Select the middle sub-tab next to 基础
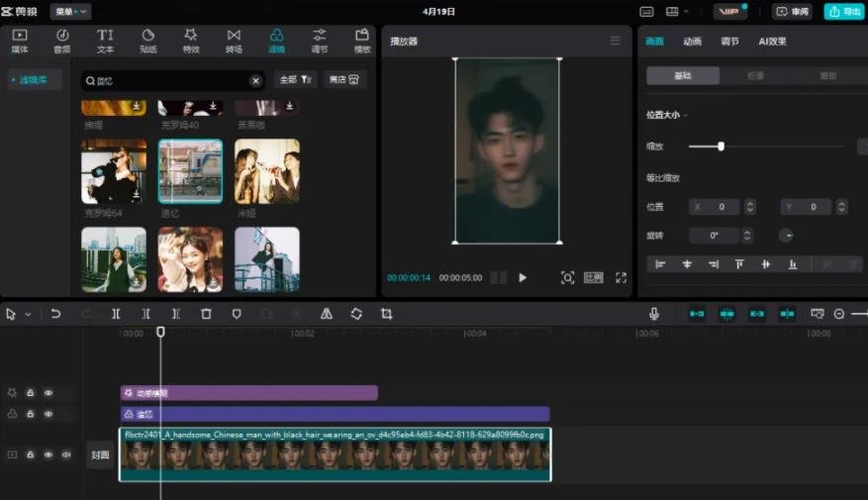 (x=755, y=76)
